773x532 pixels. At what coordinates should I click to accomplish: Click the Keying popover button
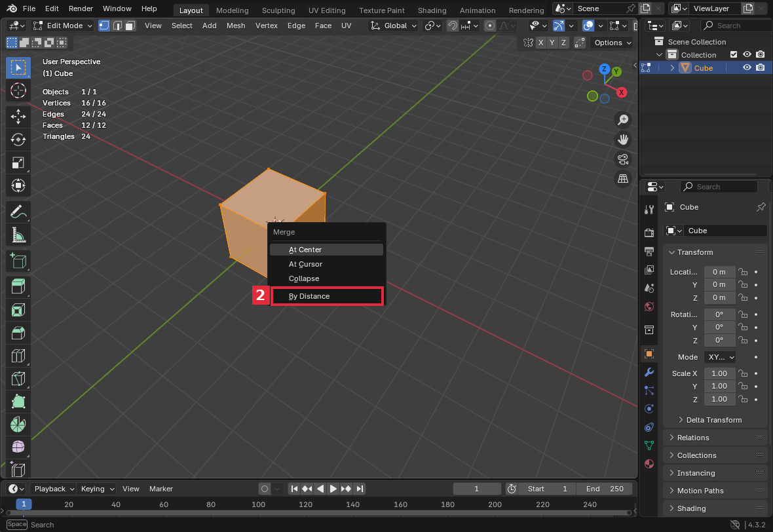pyautogui.click(x=97, y=489)
